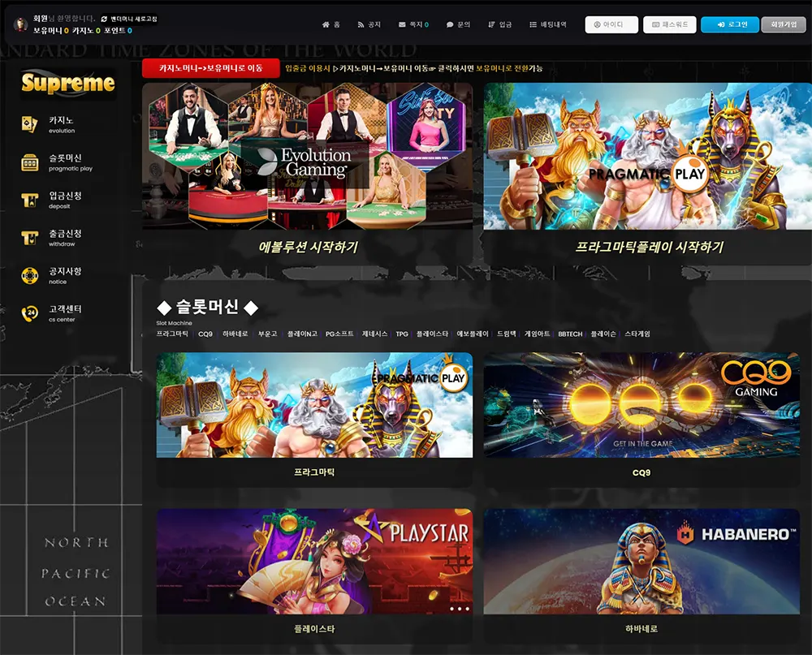This screenshot has width=812, height=655.
Task: Select 플레이N고 in slot provider tabs
Action: tap(302, 334)
